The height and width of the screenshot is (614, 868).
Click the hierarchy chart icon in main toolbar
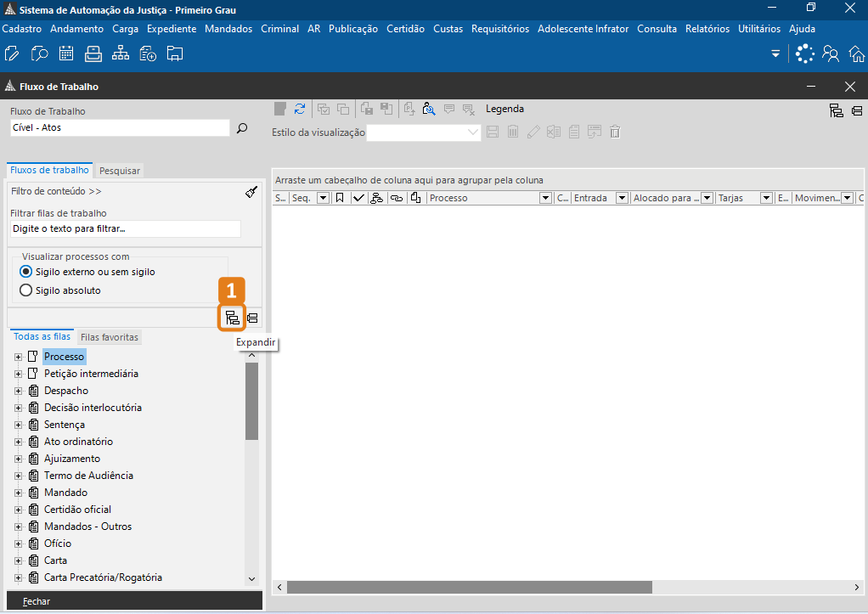tap(121, 54)
